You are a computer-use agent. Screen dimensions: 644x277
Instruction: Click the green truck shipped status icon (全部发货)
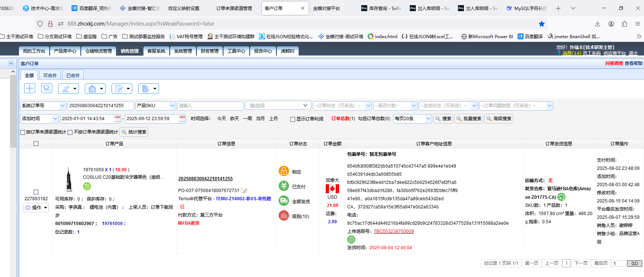click(x=284, y=201)
